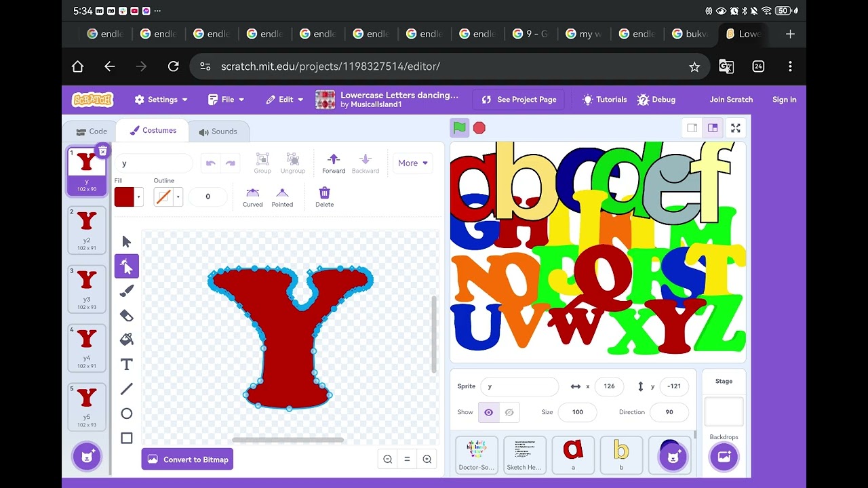Select the arrow Select tool
The height and width of the screenshot is (488, 868).
(127, 242)
